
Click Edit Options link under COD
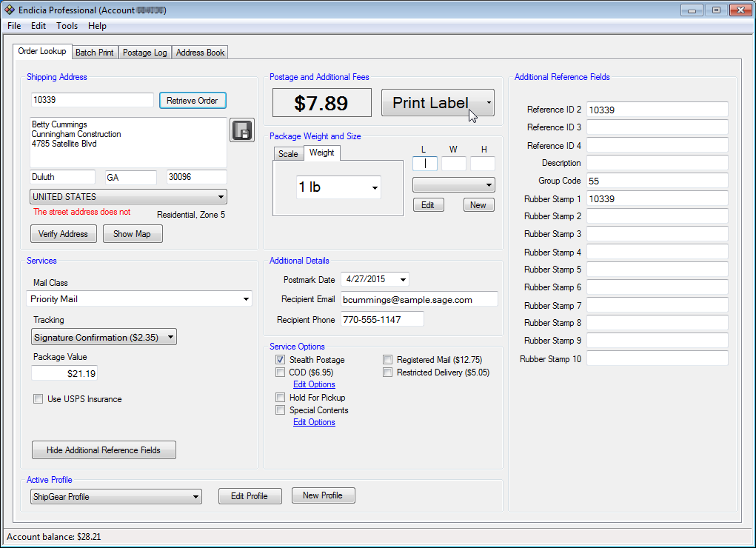314,384
